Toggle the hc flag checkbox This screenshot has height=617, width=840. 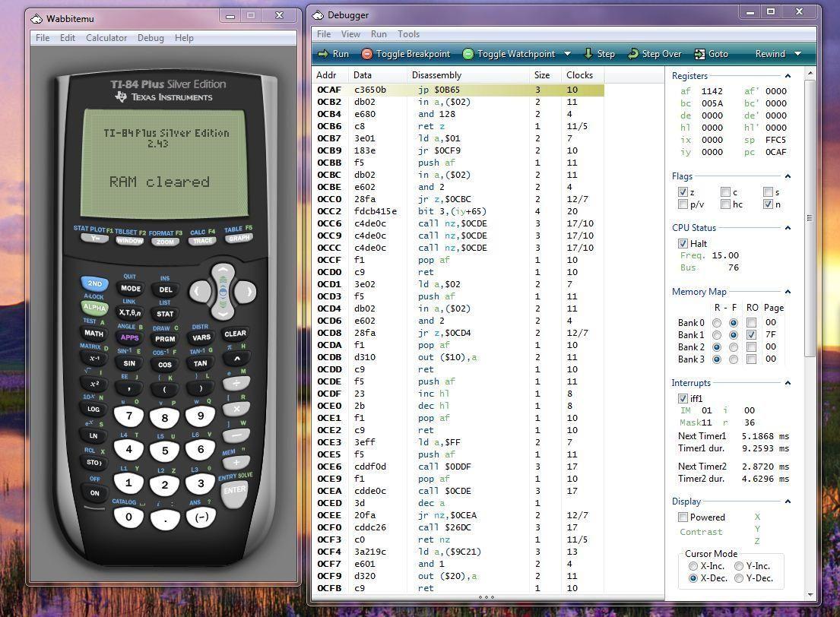click(725, 204)
